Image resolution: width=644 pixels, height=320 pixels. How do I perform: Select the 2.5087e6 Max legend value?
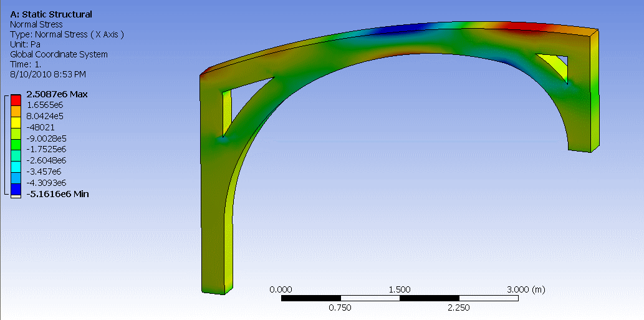57,94
